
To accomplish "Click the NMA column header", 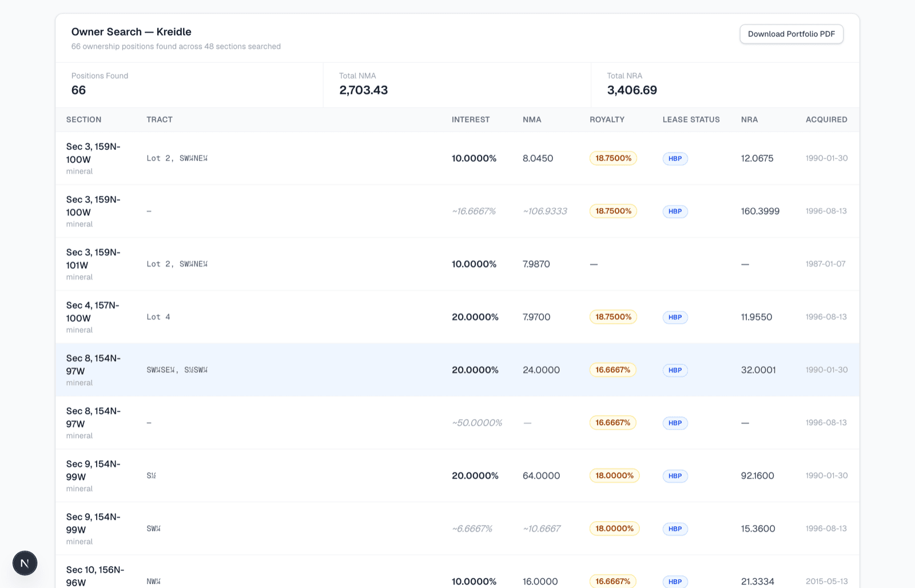I will (532, 120).
